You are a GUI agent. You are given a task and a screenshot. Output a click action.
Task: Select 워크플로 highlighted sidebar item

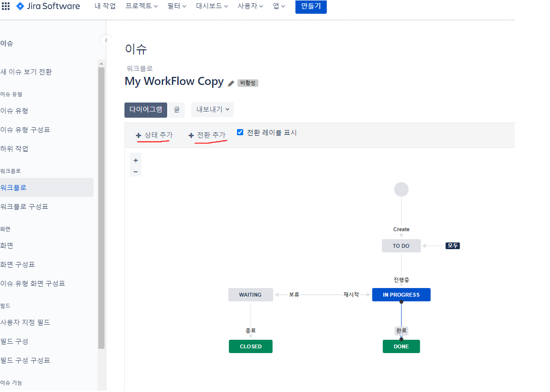click(47, 187)
